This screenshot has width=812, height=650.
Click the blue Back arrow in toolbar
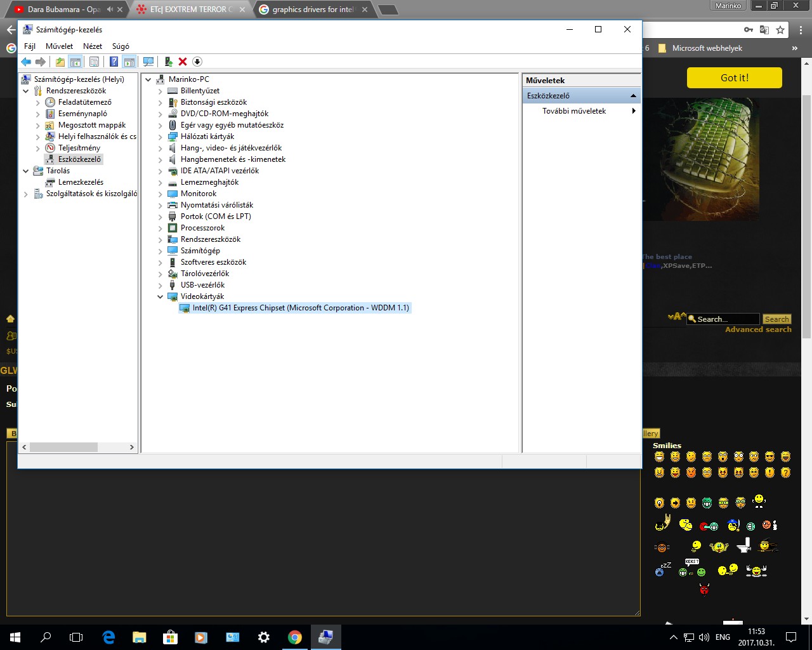point(26,62)
